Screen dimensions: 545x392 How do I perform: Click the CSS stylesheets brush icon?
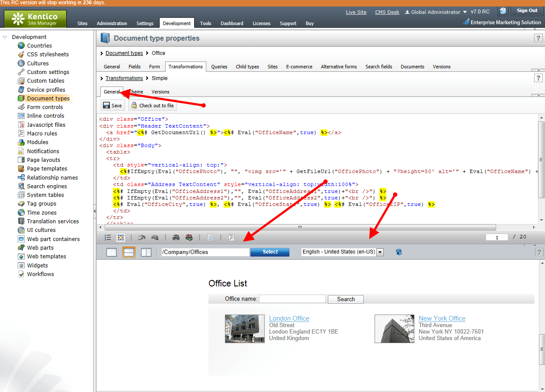tap(21, 55)
